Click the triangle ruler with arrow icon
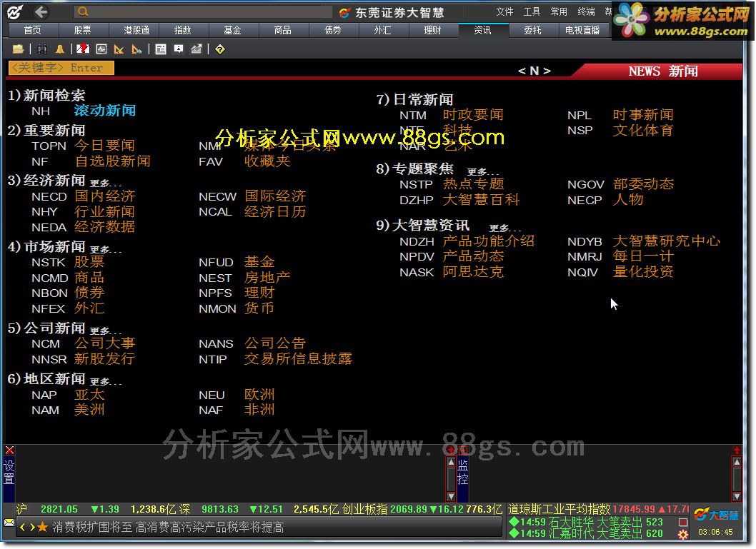The width and height of the screenshot is (756, 549). 137,49
